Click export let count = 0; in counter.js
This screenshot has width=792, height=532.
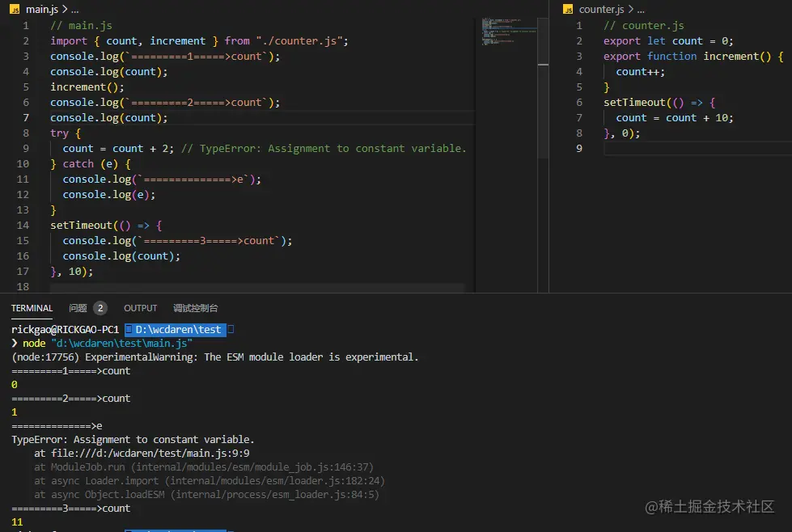(x=667, y=41)
